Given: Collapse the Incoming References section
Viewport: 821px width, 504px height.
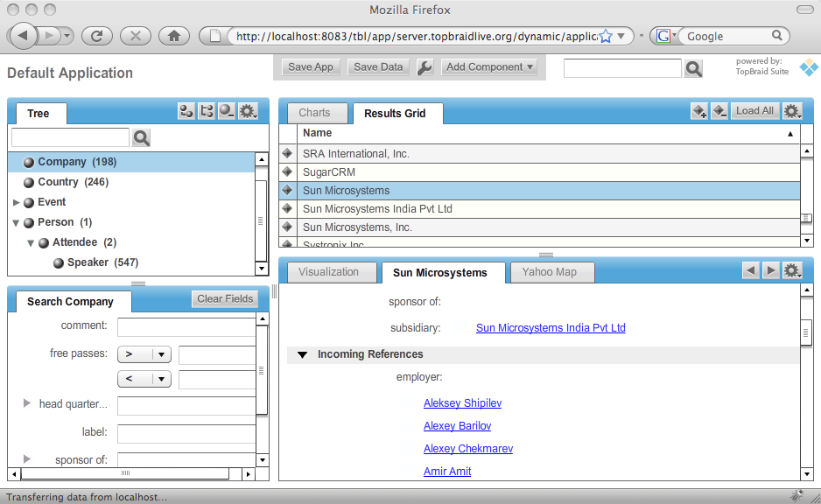Looking at the screenshot, I should click(x=302, y=355).
